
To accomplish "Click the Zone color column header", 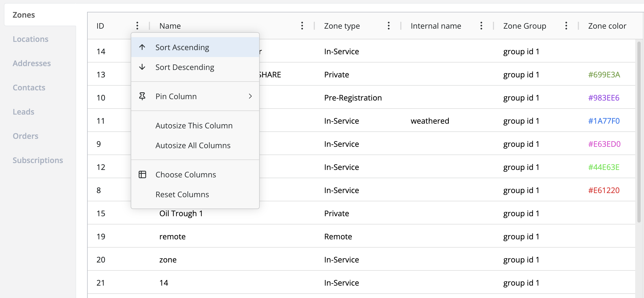I will point(607,26).
